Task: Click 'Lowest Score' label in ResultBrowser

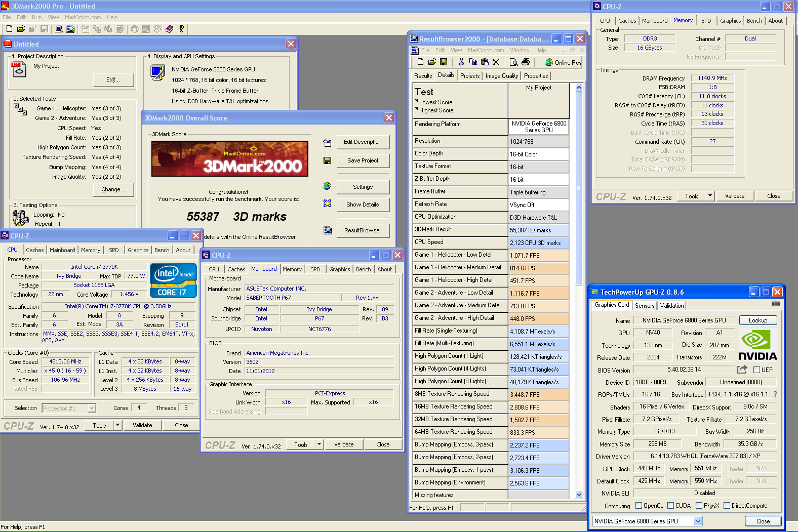Action: coord(435,102)
